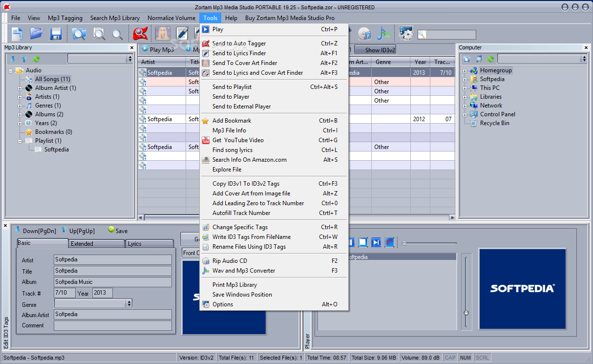Click the Next track button in Player
This screenshot has width=593, height=364.
(x=376, y=242)
